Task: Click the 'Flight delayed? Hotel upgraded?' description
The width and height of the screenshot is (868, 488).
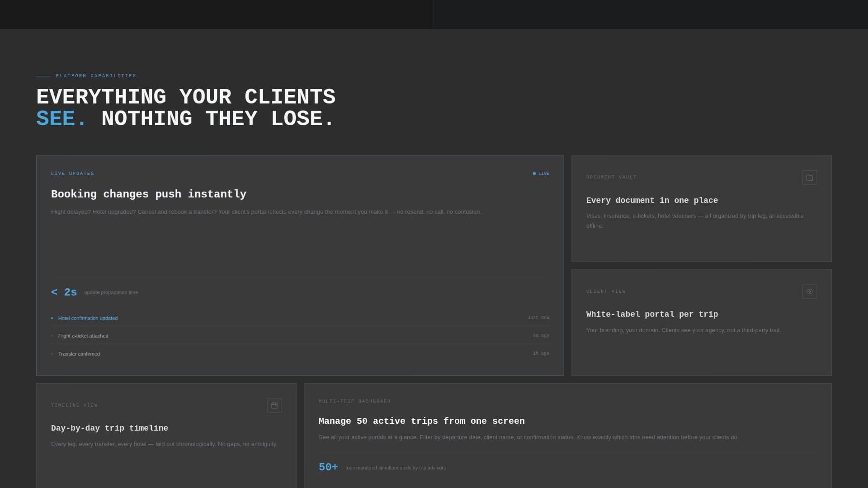Action: (x=266, y=212)
